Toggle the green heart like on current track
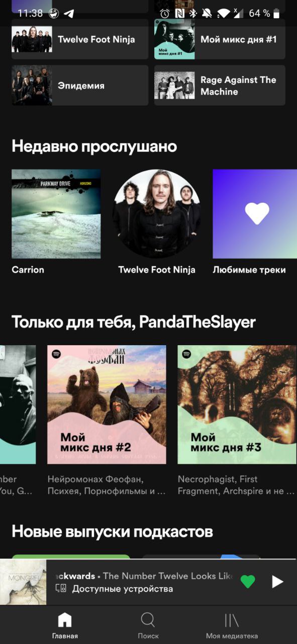 (x=248, y=582)
